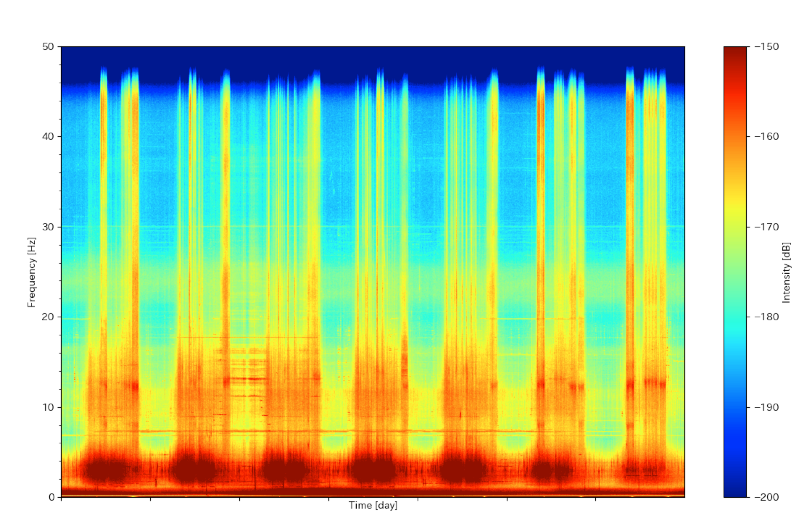Click the "Frequency [Hz]" y-axis label
Image resolution: width=812 pixels, height=526 pixels.
(x=32, y=272)
